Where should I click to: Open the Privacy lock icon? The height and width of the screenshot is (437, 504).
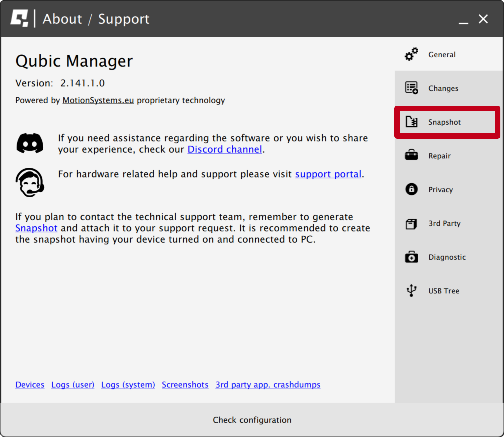[411, 189]
